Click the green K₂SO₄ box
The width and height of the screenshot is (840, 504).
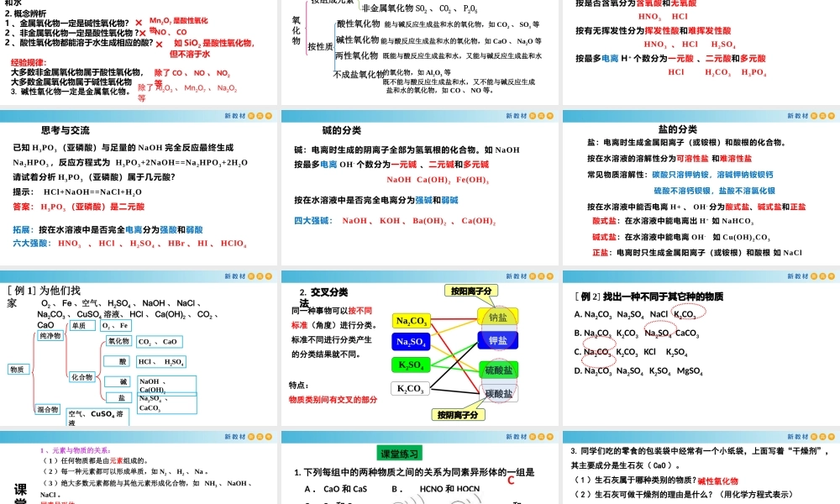pyautogui.click(x=410, y=365)
